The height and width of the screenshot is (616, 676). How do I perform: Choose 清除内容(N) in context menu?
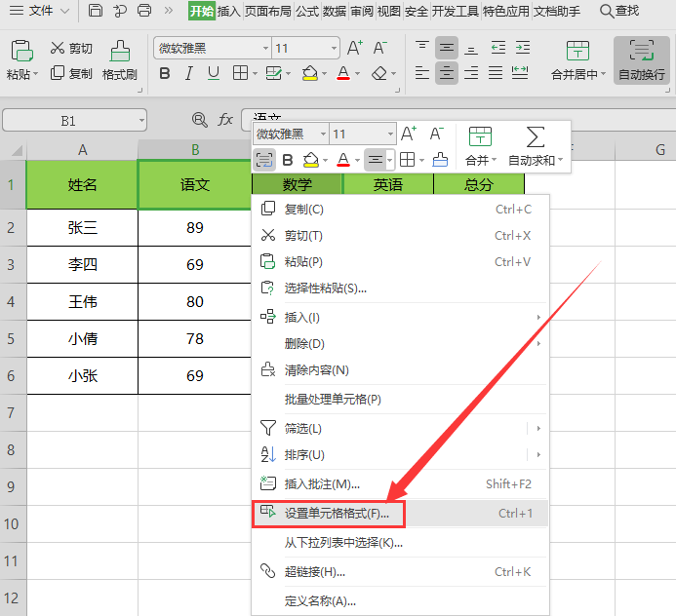point(400,370)
